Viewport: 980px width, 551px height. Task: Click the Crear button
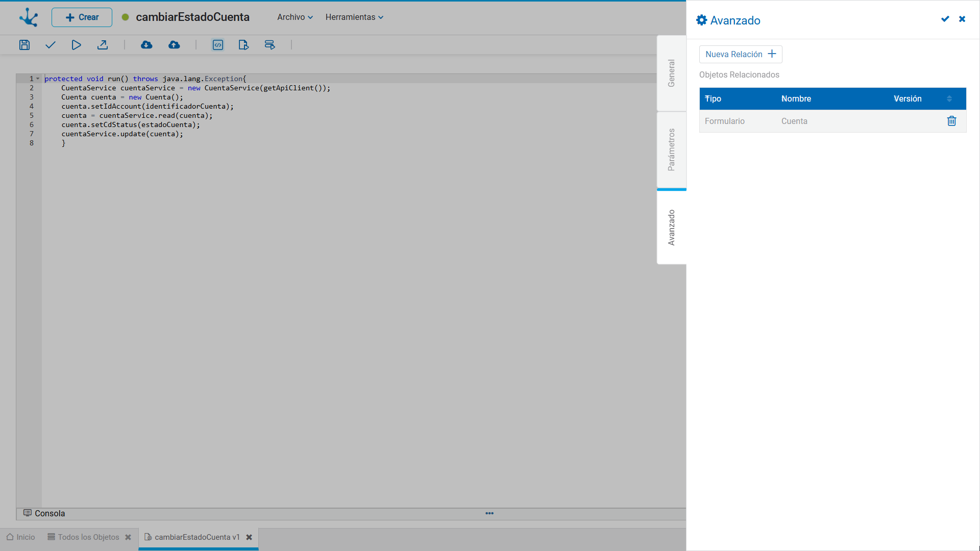click(82, 17)
